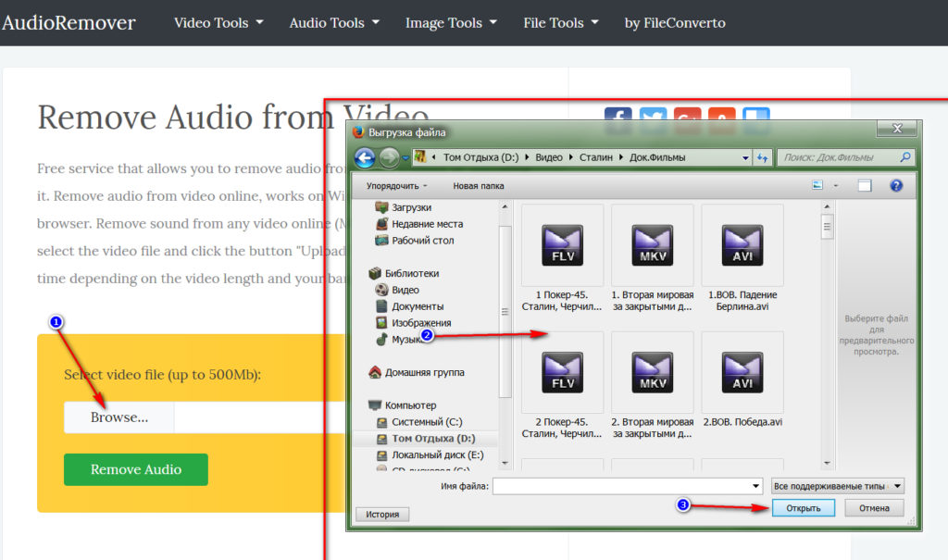Click the Недавние места icon
Screen dimensions: 948x560
[381, 224]
